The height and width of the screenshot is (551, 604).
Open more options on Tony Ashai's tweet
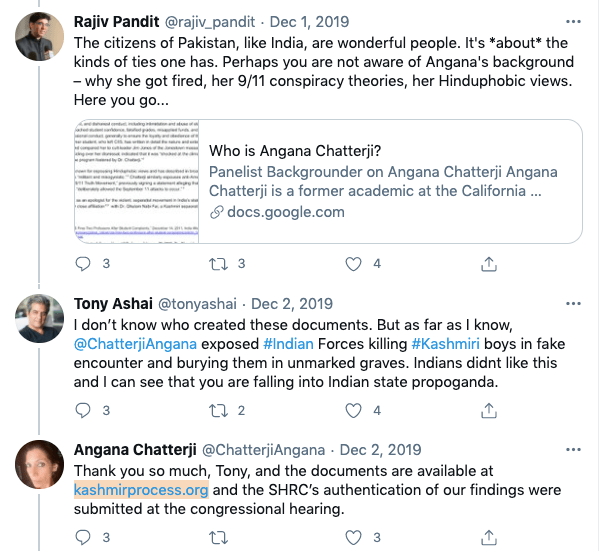coord(570,304)
